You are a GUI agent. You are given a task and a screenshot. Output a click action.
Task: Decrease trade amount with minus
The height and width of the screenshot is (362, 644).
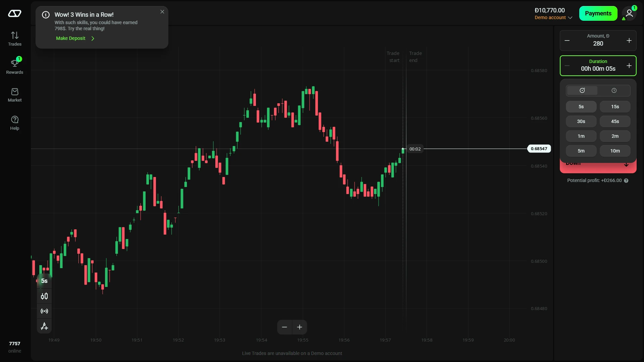click(567, 41)
